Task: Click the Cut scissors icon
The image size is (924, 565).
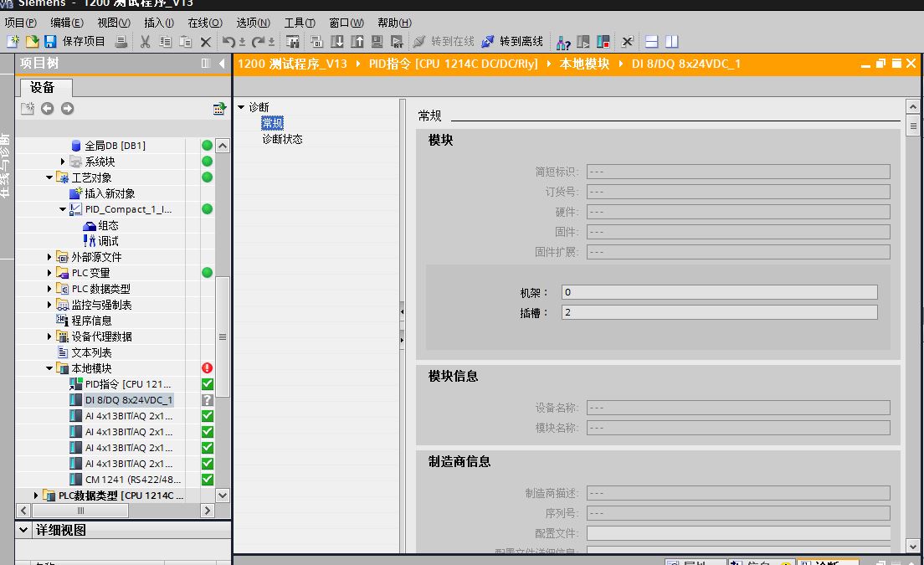Action: click(x=145, y=41)
